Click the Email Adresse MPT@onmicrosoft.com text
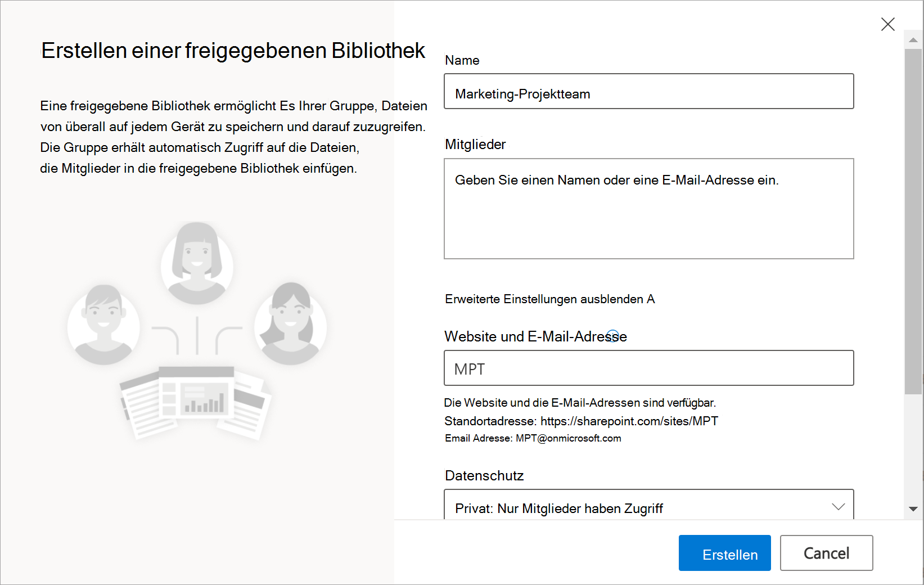924x585 pixels. tap(533, 438)
